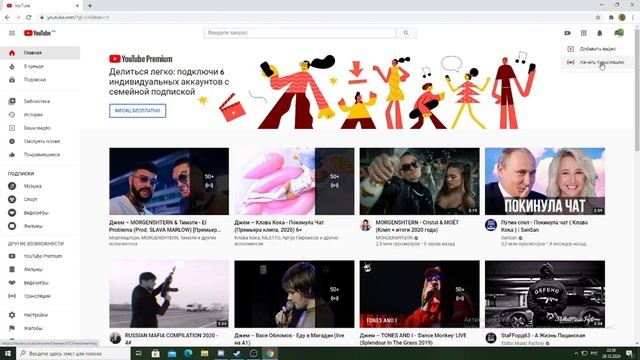Open Путин спел Покинула чат thumbnail
This screenshot has width=640, height=360.
coord(545,181)
